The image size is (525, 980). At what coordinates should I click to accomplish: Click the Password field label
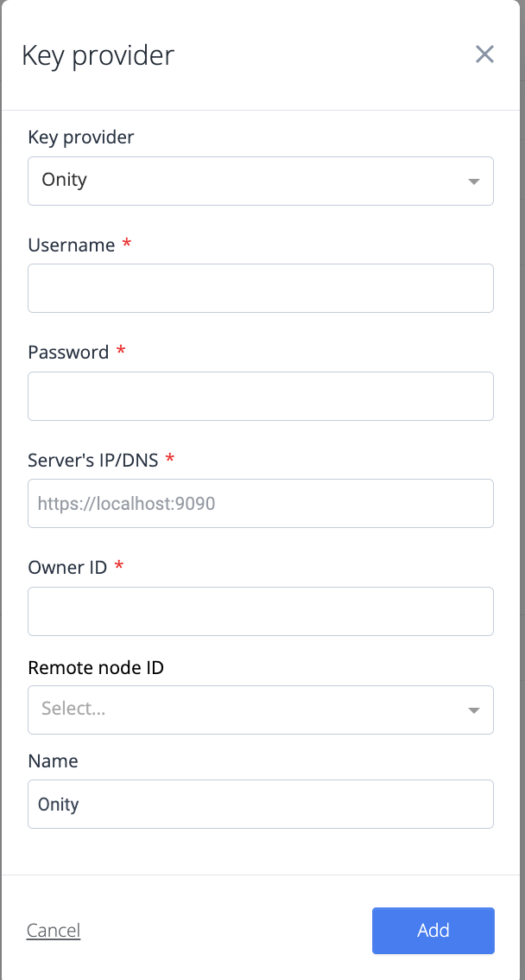[x=68, y=352]
